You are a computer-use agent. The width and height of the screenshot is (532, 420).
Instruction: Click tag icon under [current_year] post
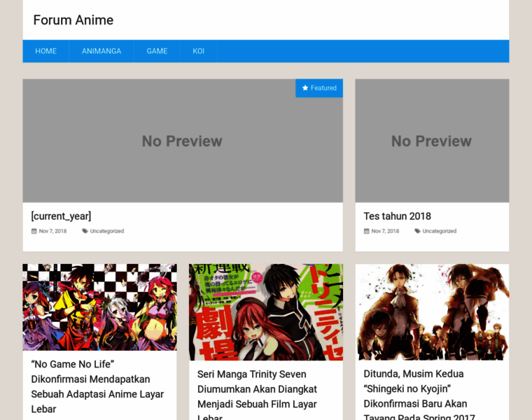85,231
